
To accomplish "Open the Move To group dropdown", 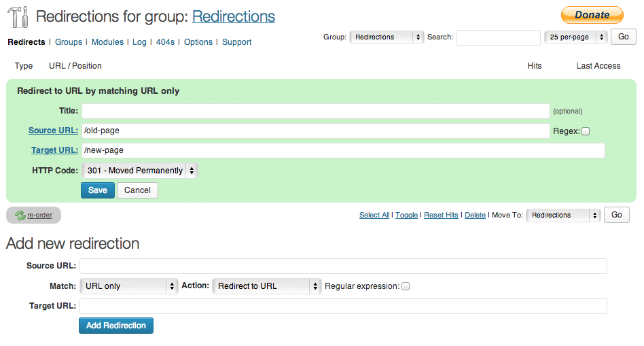I will [x=563, y=215].
